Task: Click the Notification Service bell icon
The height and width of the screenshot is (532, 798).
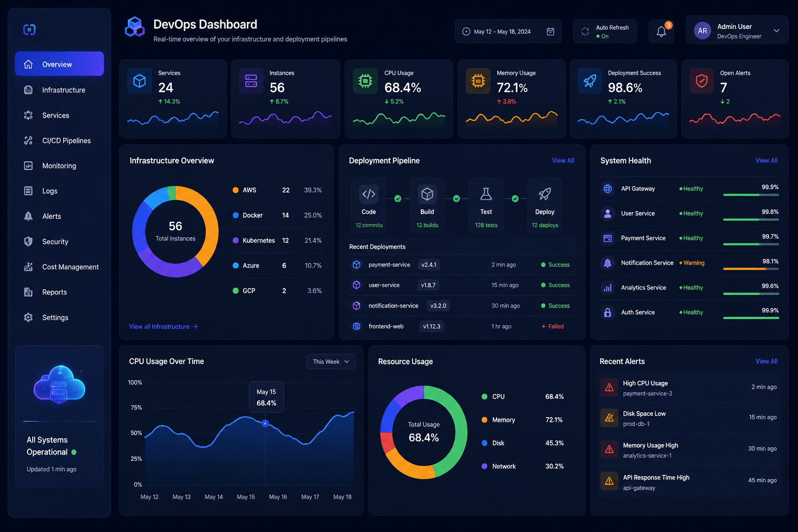Action: [x=607, y=263]
